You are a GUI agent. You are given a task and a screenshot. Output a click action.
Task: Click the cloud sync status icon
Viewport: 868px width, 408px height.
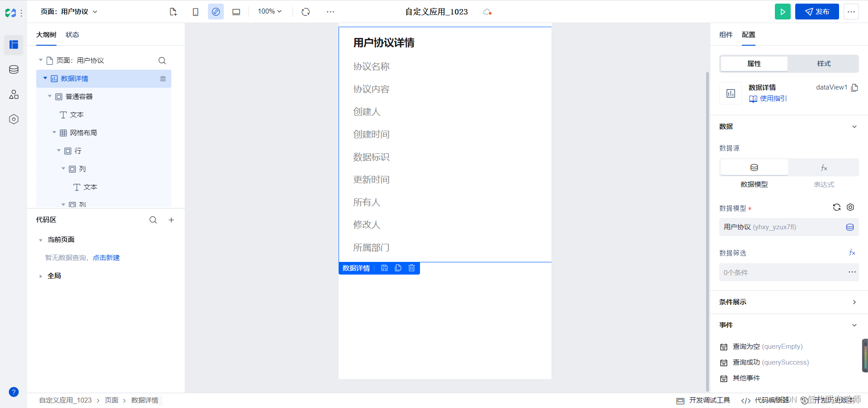pos(487,12)
